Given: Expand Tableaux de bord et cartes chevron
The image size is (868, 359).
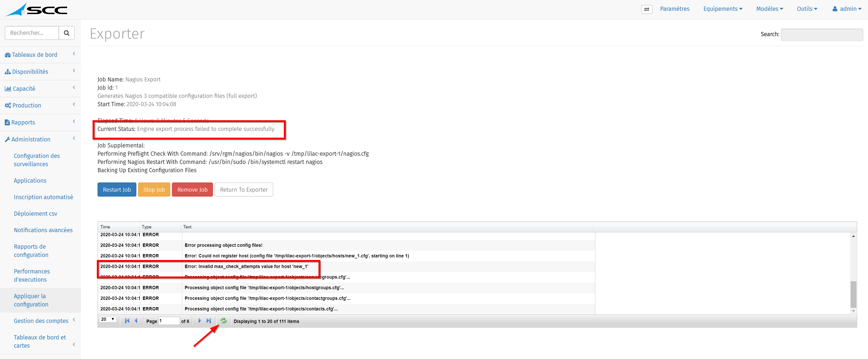Looking at the screenshot, I should pyautogui.click(x=74, y=345).
